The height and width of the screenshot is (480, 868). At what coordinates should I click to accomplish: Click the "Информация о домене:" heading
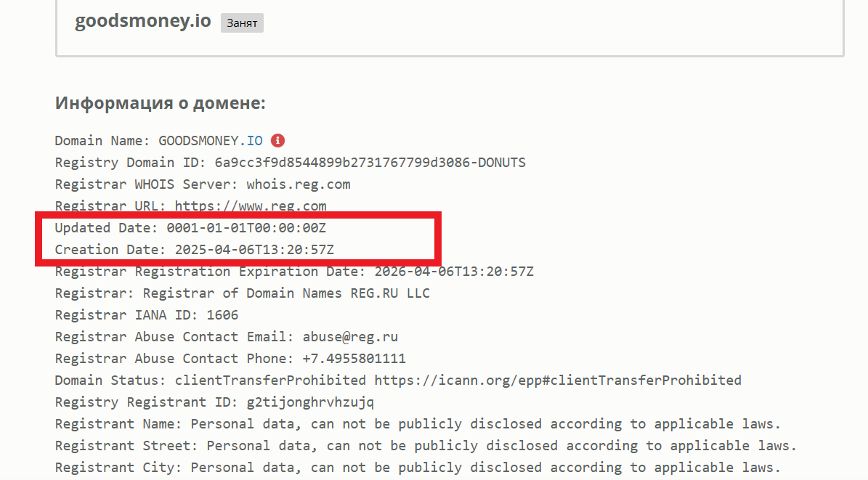tap(161, 103)
